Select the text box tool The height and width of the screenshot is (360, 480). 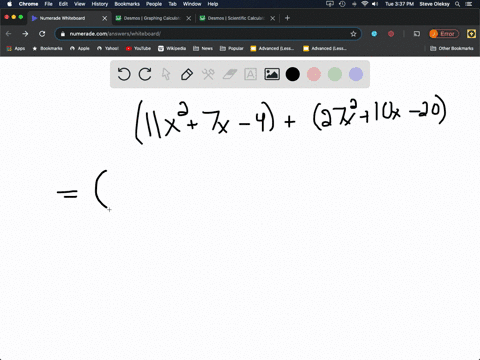tap(250, 74)
